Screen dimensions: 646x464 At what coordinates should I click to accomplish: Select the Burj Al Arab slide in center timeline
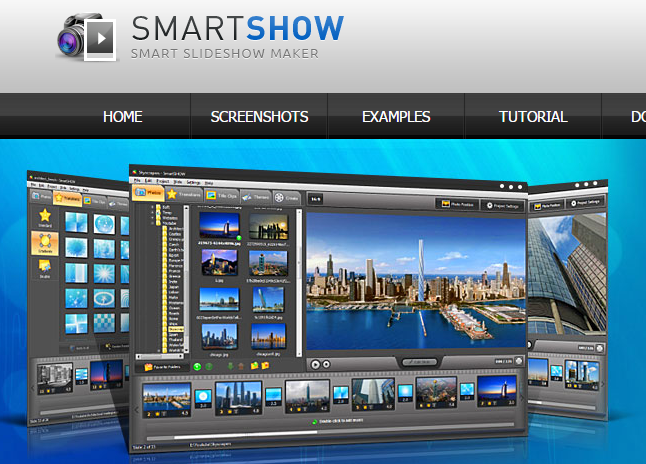point(497,391)
